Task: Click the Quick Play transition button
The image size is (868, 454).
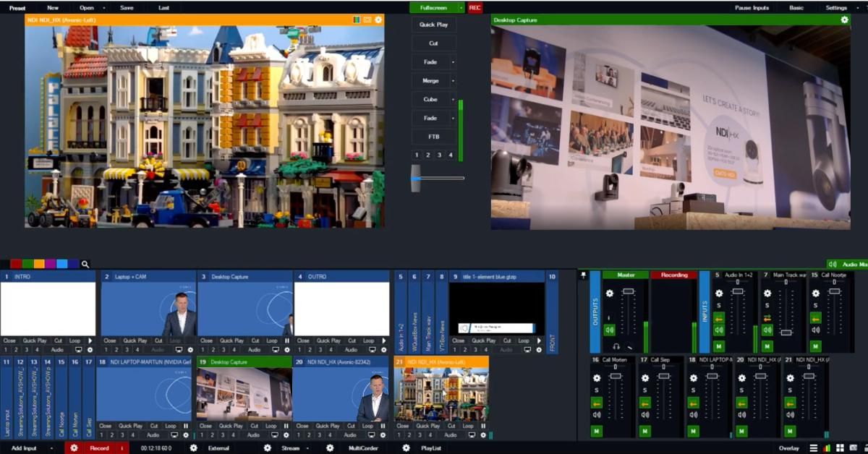Action: coord(434,25)
